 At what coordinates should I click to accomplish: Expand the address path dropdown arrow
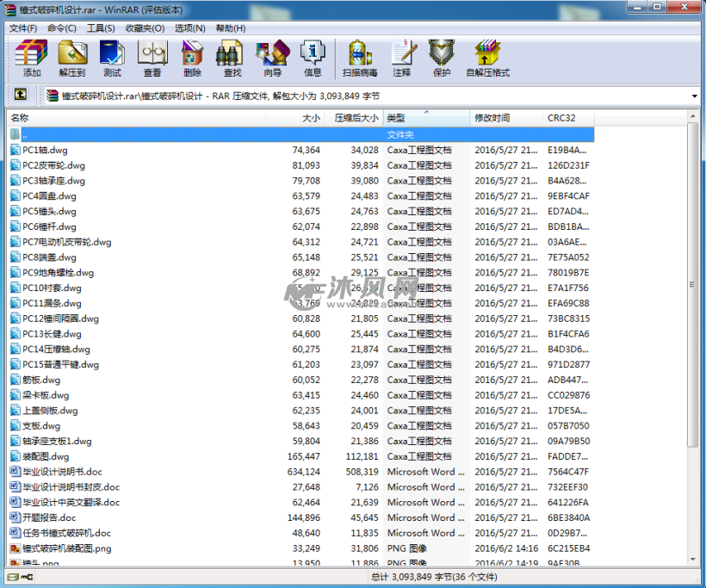tap(694, 96)
